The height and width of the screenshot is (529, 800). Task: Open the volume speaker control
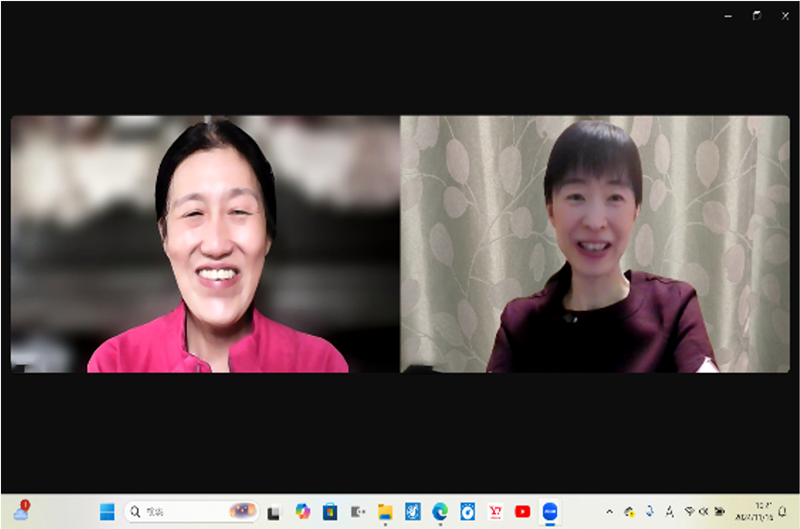(x=704, y=512)
